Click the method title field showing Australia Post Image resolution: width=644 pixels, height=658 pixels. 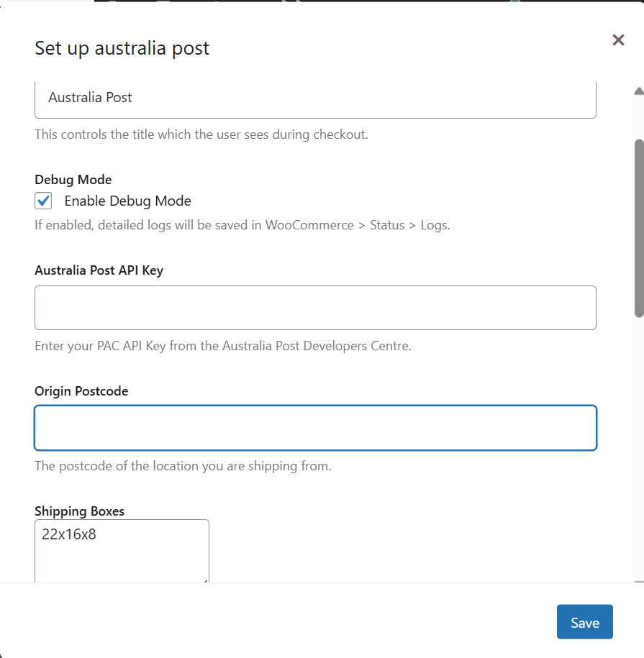(315, 97)
